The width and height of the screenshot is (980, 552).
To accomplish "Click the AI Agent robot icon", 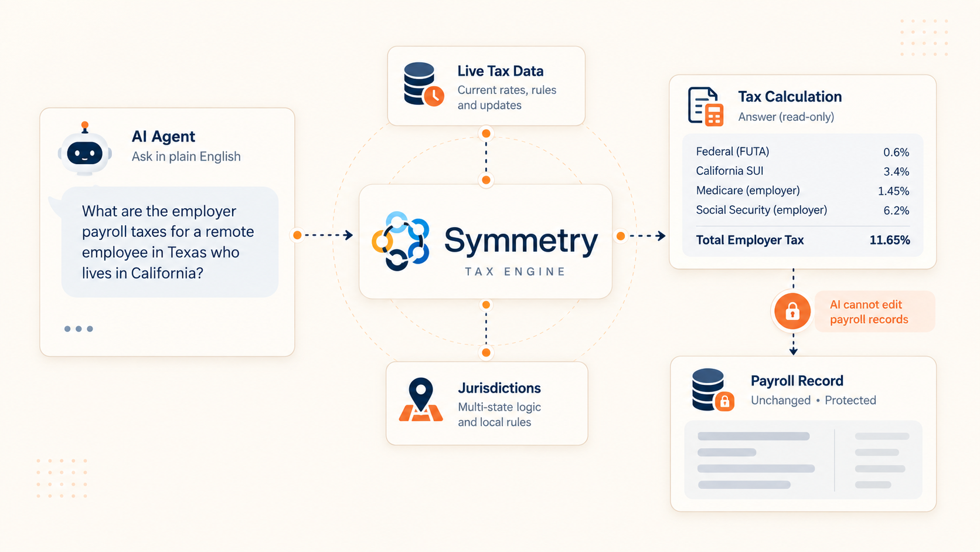I will (85, 149).
